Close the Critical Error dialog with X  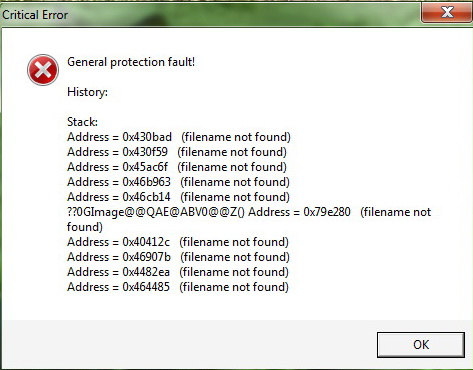tap(447, 13)
